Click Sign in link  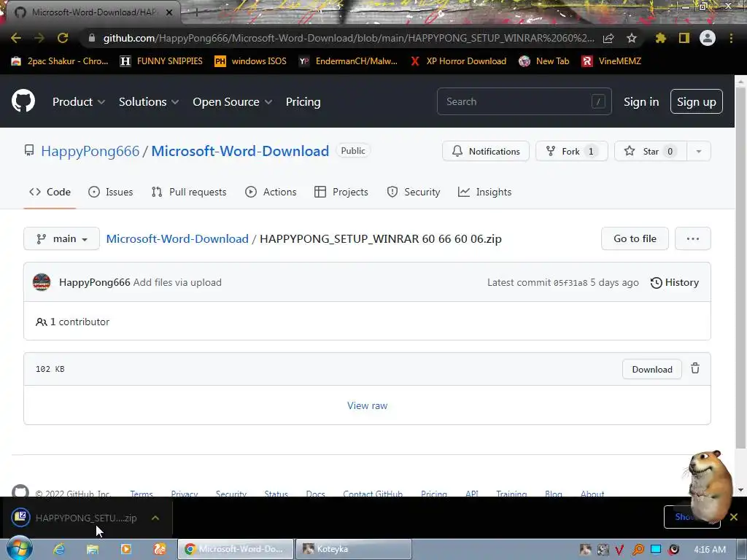click(641, 102)
